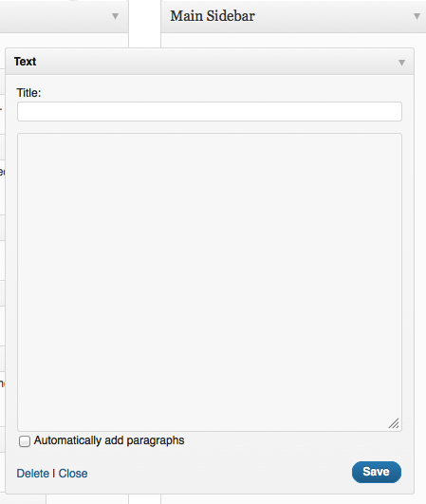The height and width of the screenshot is (504, 426).
Task: Enable Automatically add paragraphs checkbox
Action: pos(25,441)
